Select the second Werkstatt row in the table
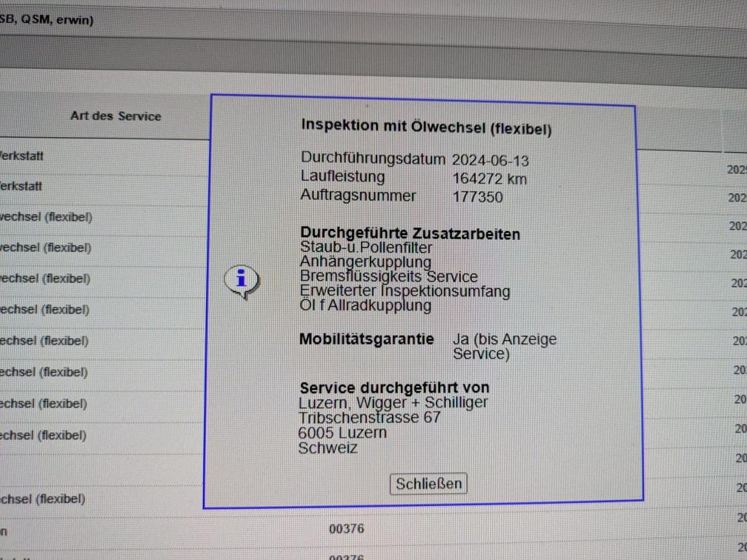This screenshot has height=560, width=747. point(22,186)
